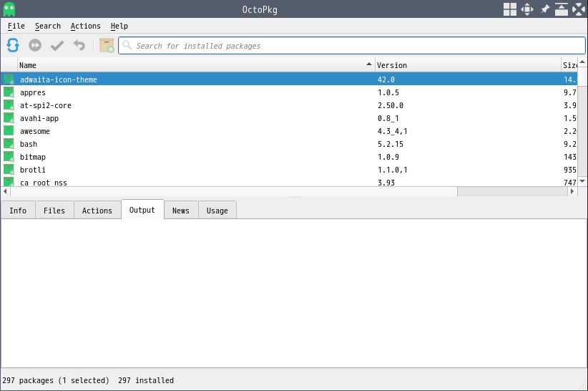Click the horizontal scrollbar right arrow
588x391 pixels.
[572, 191]
